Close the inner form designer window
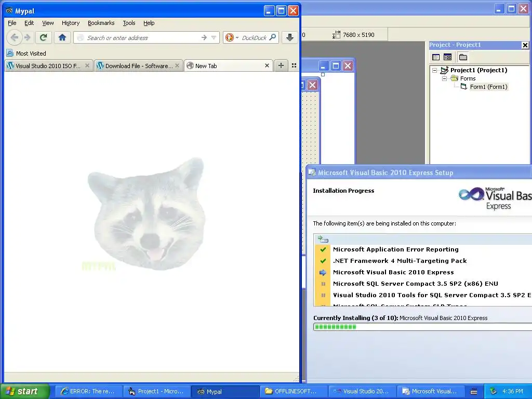532x399 pixels. click(312, 85)
